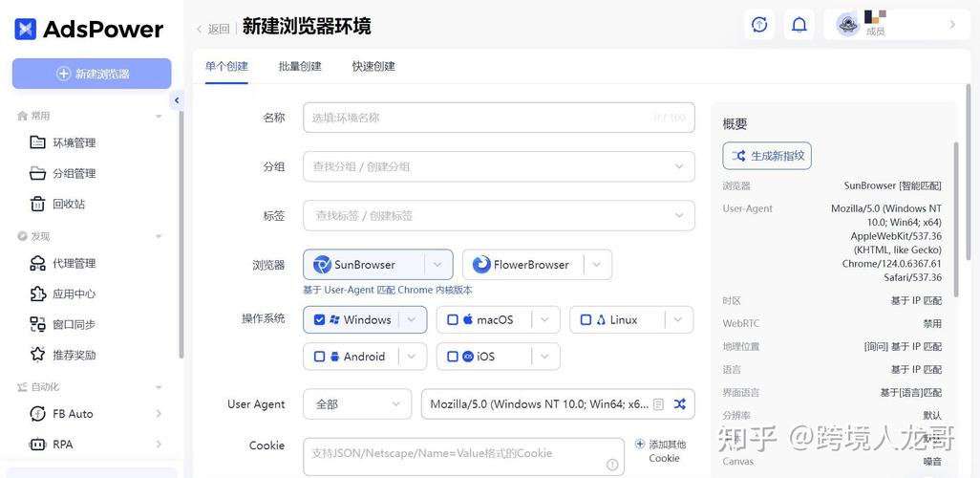The image size is (980, 478).
Task: Enable the Linux checkbox
Action: click(586, 319)
